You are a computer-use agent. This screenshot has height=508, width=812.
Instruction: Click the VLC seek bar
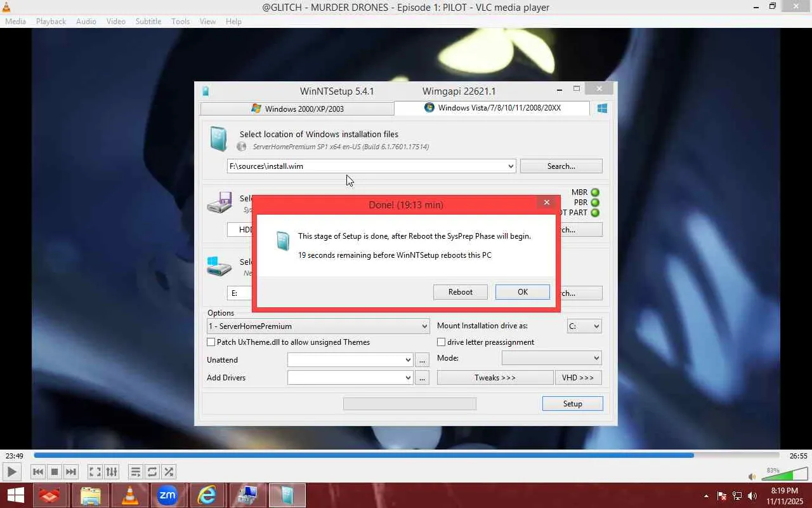click(x=406, y=455)
